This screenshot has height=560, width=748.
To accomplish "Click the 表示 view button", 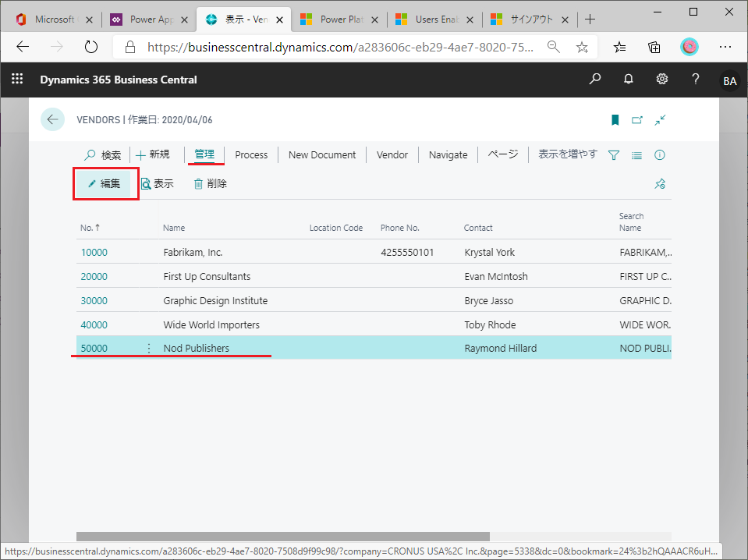I will (157, 183).
